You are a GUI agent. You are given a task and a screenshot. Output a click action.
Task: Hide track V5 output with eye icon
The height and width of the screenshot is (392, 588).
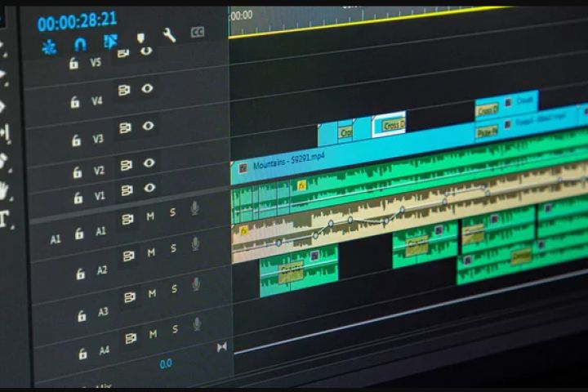146,51
